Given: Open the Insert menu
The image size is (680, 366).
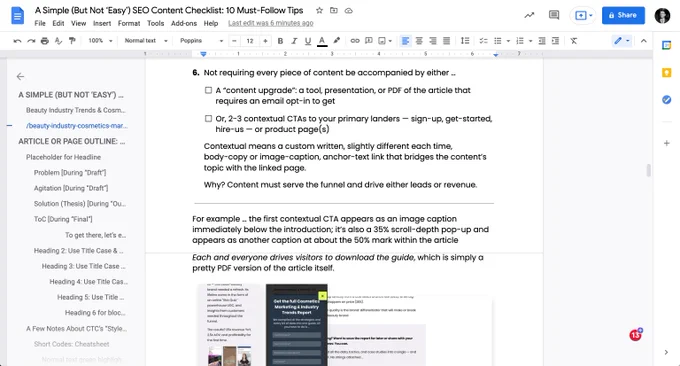Looking at the screenshot, I should click(102, 23).
